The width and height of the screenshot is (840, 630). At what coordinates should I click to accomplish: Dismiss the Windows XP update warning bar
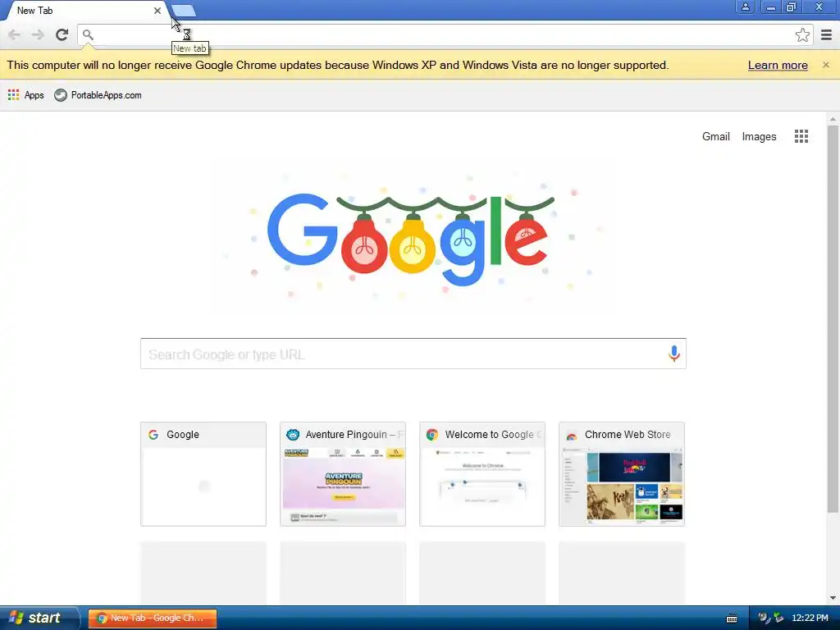825,65
